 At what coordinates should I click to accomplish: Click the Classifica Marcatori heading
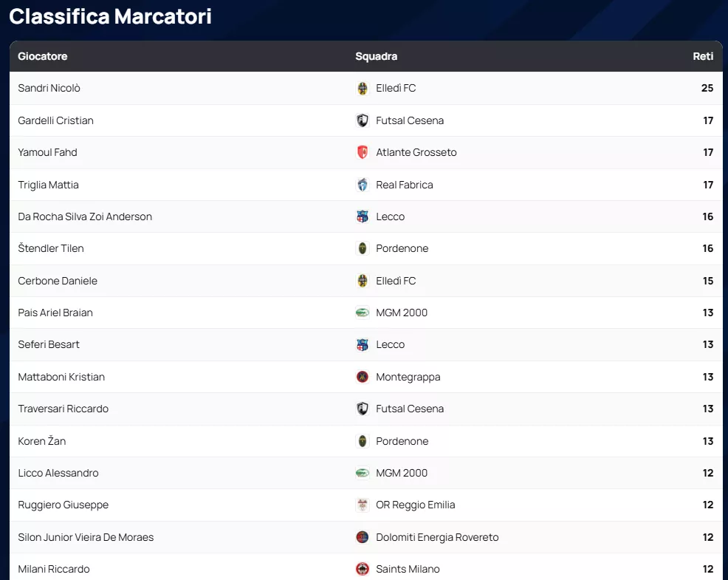[111, 16]
